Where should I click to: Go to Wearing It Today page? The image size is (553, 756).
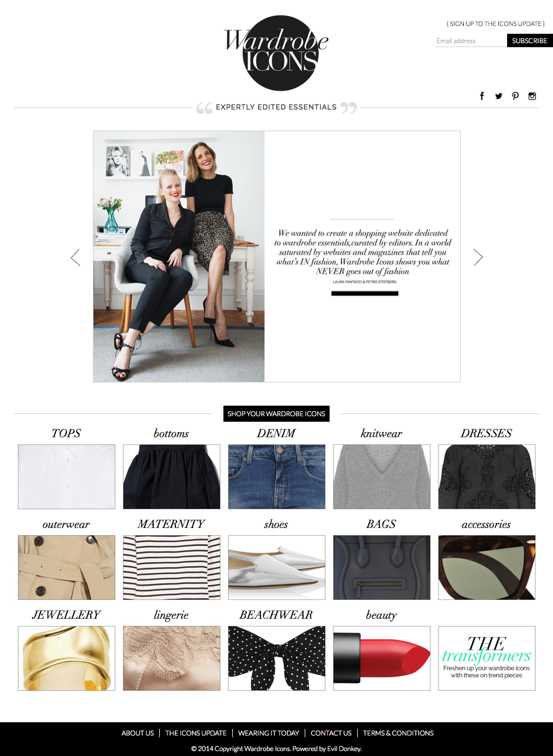click(x=269, y=733)
